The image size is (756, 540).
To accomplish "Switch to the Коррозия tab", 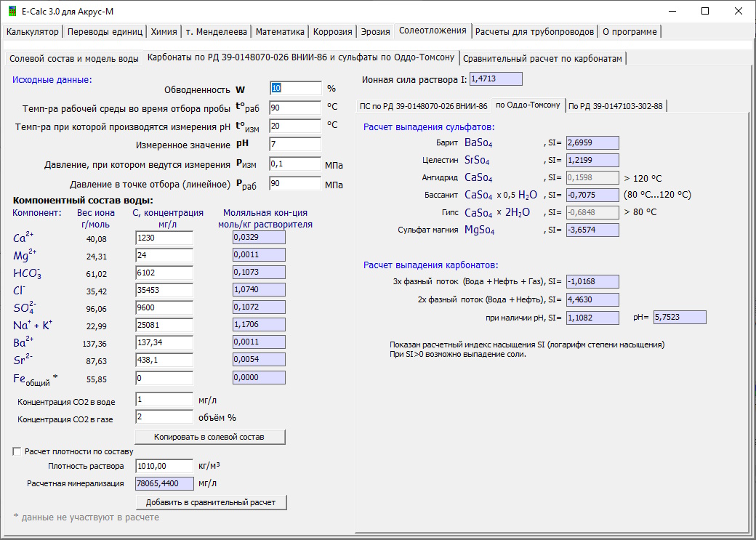I will pyautogui.click(x=333, y=32).
